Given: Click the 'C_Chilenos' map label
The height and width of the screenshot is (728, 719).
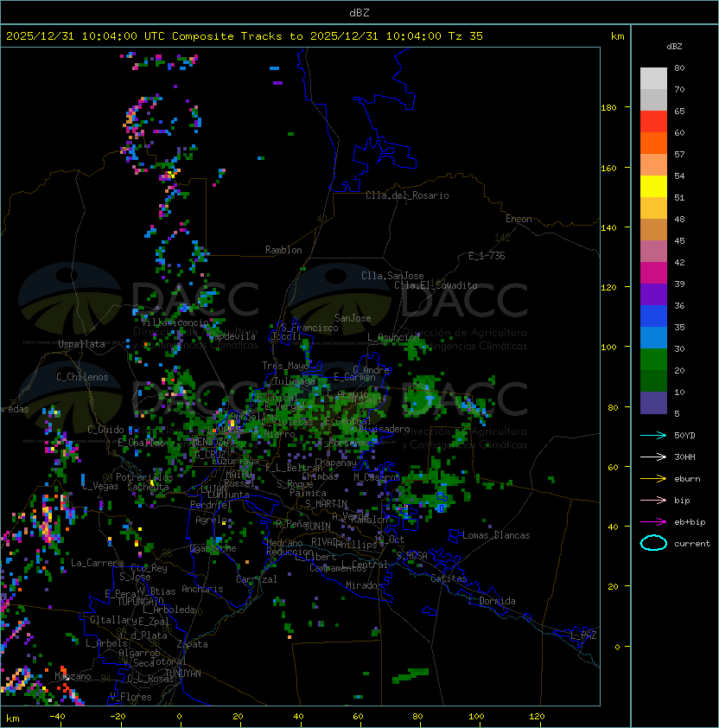Looking at the screenshot, I should pyautogui.click(x=82, y=376).
